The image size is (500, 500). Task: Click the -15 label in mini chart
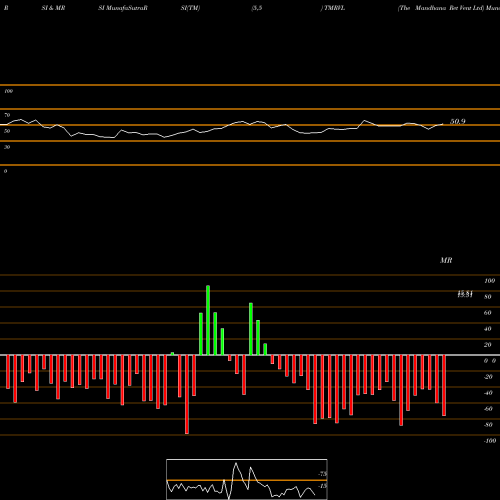pos(323,486)
